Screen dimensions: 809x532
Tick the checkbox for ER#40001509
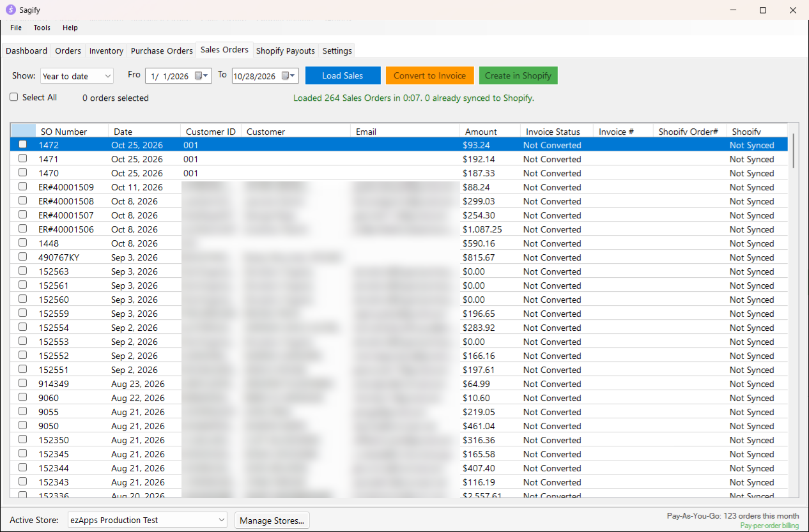pos(22,186)
